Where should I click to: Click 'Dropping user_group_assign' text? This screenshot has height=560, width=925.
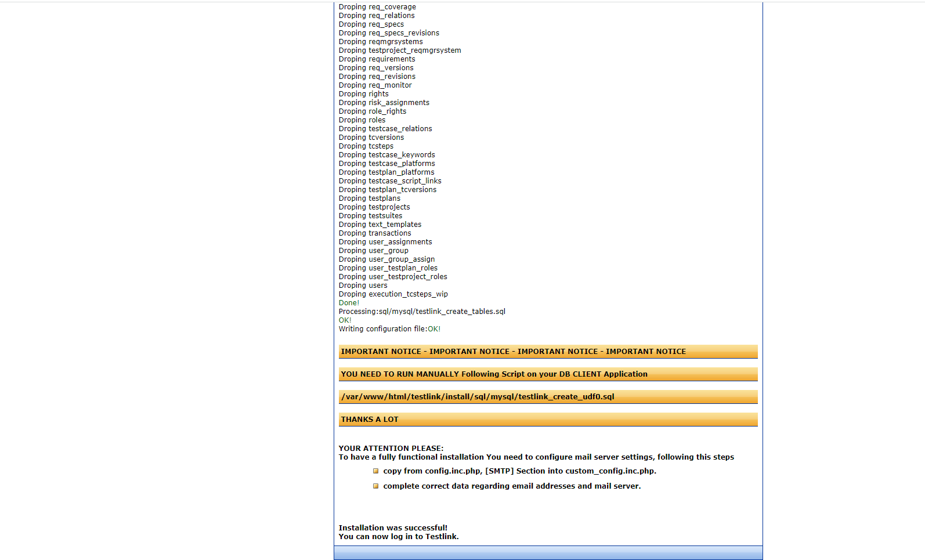tap(387, 259)
